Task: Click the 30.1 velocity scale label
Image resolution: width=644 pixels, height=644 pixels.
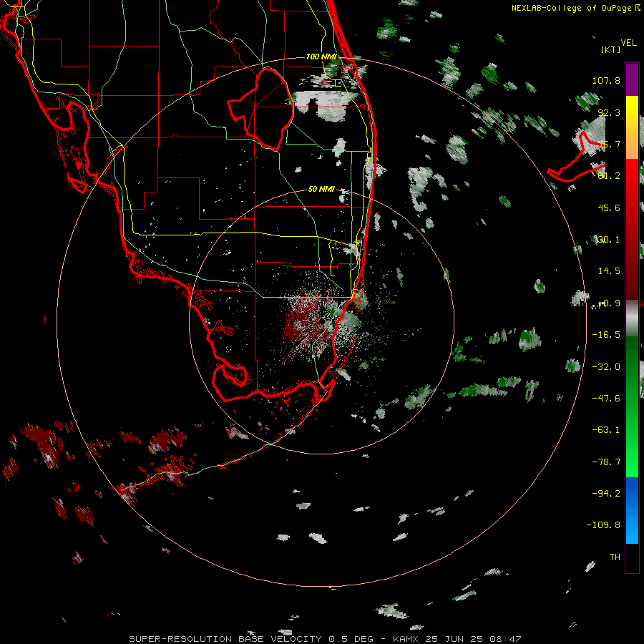Action: click(609, 240)
